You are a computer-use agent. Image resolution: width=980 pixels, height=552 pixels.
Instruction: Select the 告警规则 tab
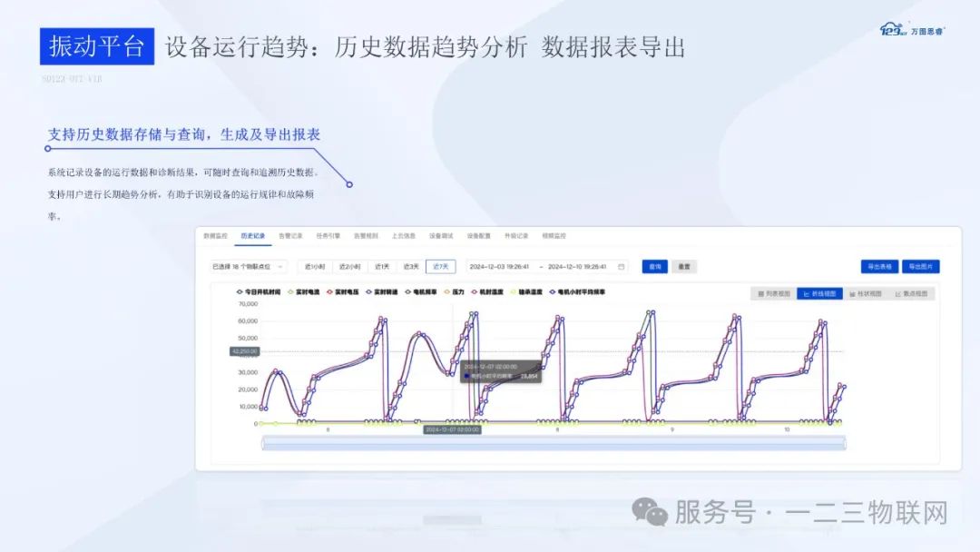click(x=366, y=236)
